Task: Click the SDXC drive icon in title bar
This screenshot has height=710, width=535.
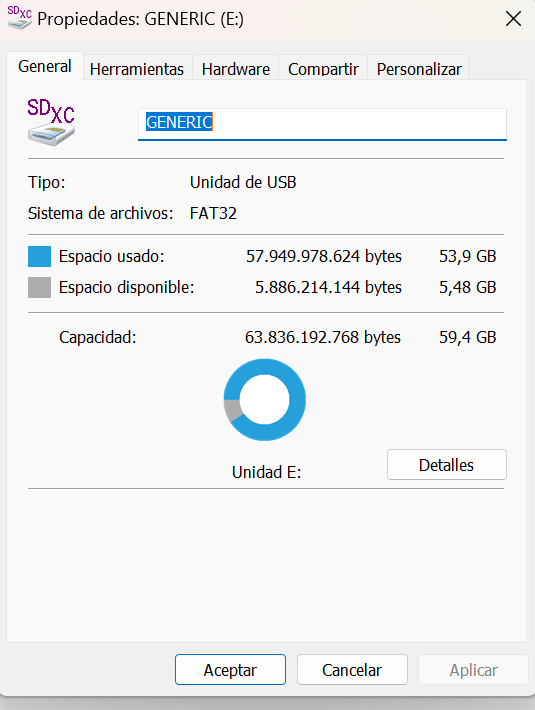Action: tap(19, 18)
